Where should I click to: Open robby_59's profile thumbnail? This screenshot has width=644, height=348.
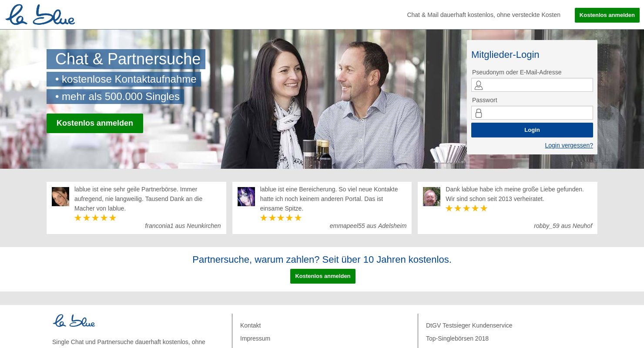(432, 197)
